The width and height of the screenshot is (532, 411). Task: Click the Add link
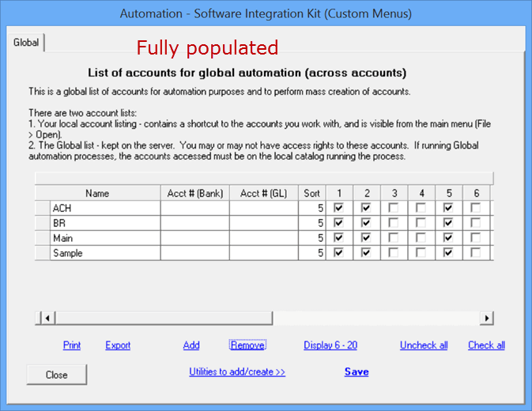(191, 345)
